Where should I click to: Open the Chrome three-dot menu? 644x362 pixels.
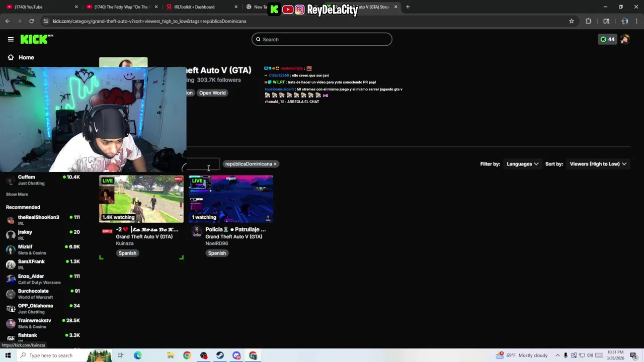tap(637, 21)
